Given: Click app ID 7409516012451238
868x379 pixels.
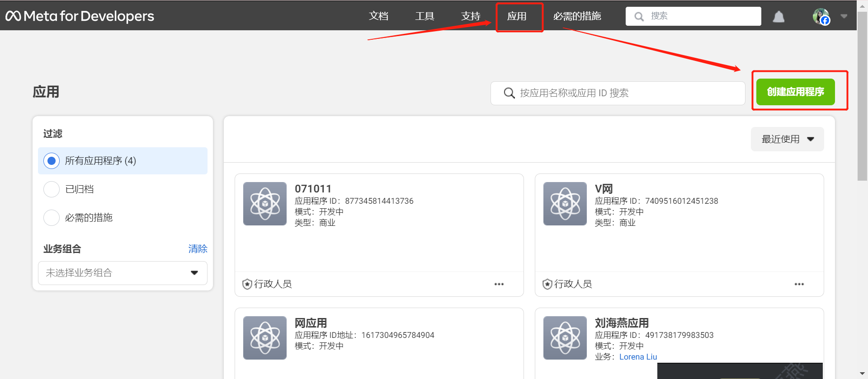Looking at the screenshot, I should [681, 201].
